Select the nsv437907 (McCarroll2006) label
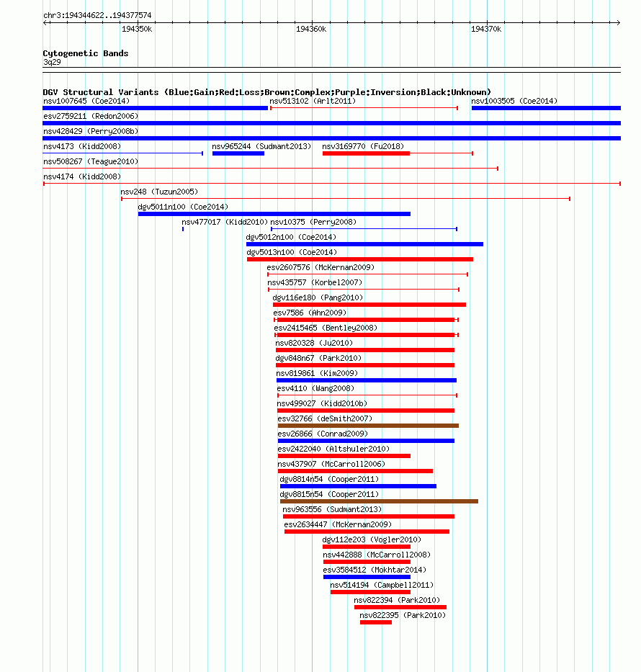 tap(331, 464)
